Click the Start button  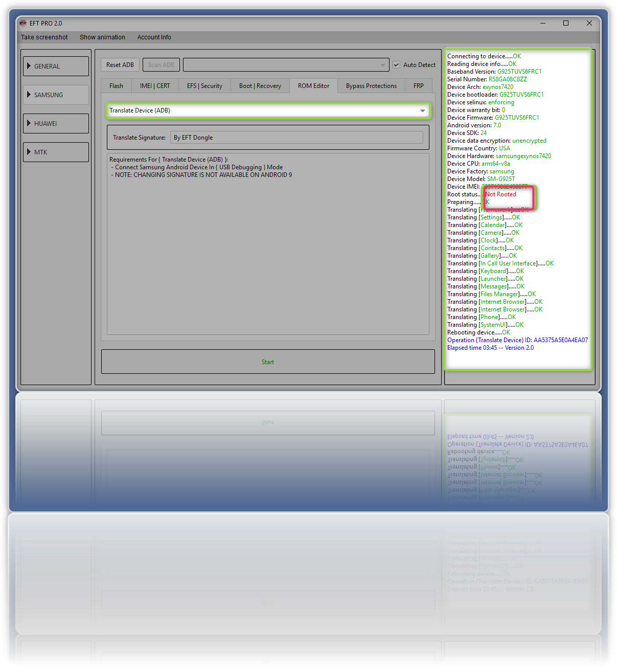[268, 362]
